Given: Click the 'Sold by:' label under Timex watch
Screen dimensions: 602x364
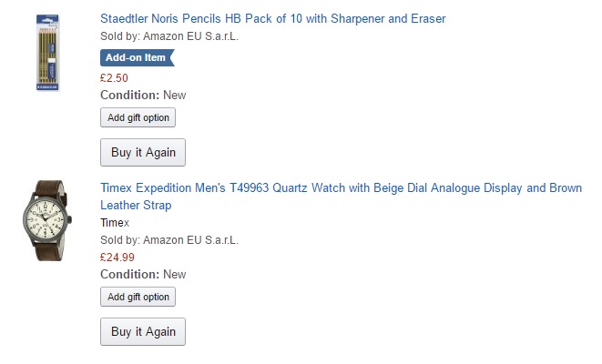Looking at the screenshot, I should 120,240.
